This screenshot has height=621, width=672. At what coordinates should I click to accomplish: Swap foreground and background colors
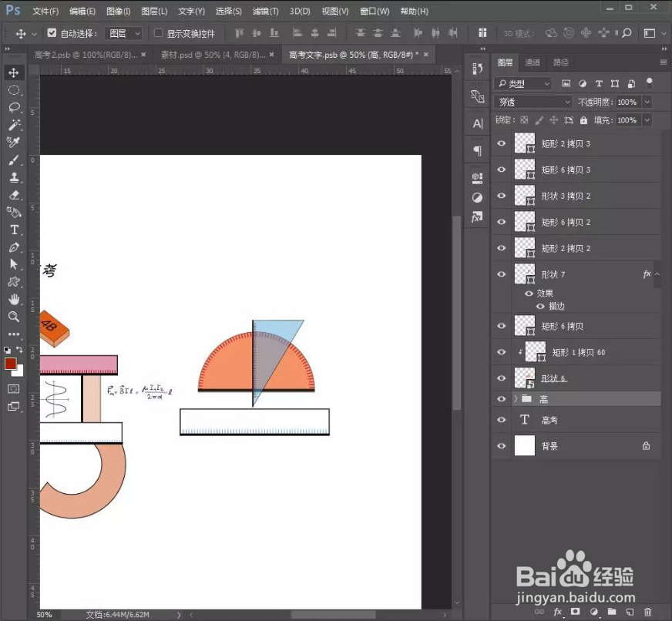coord(19,350)
